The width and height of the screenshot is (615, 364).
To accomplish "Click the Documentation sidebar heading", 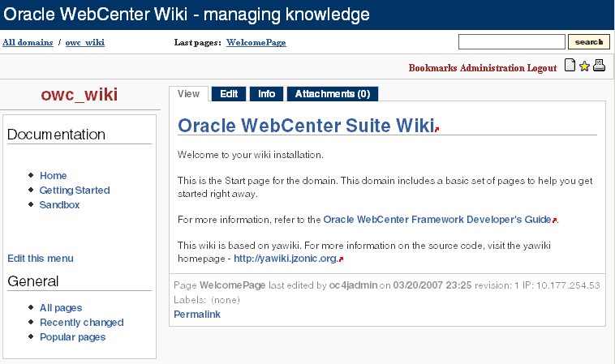I will [x=56, y=135].
